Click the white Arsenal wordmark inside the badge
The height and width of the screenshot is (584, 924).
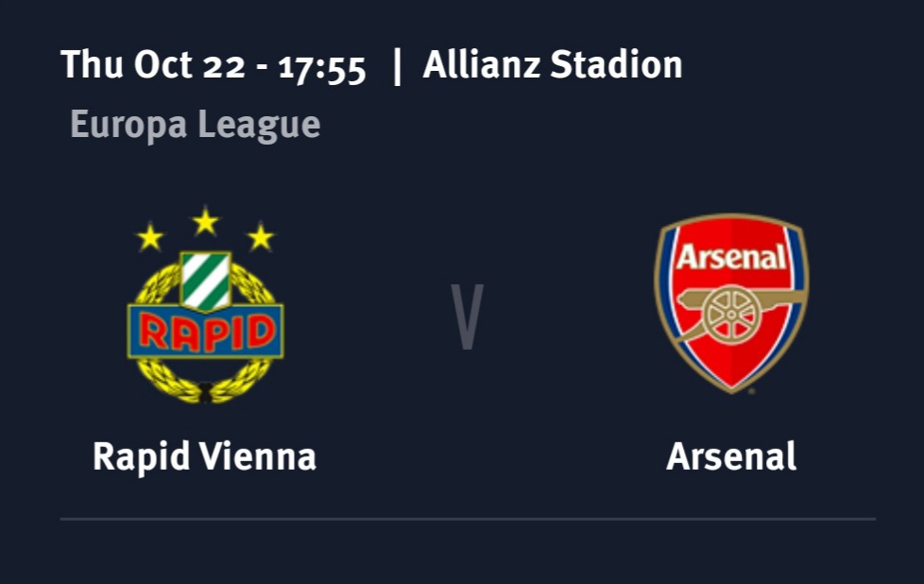click(731, 256)
